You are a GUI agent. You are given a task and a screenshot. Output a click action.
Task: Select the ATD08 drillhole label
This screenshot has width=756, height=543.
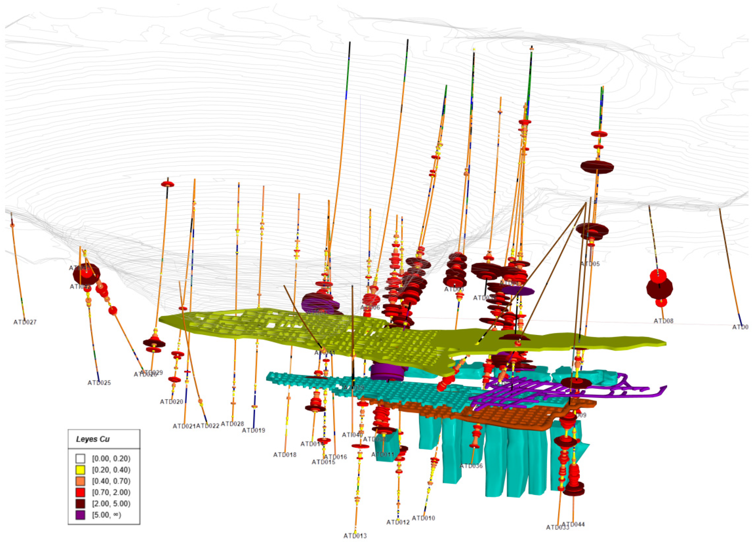tap(663, 321)
